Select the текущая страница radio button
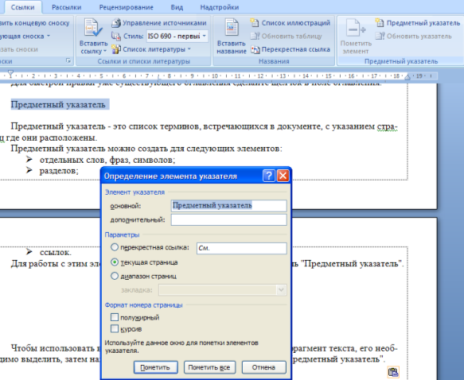The width and height of the screenshot is (464, 380). [114, 262]
